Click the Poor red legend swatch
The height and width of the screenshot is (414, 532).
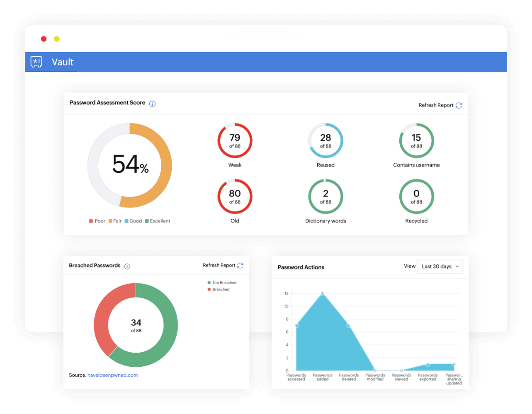coord(91,221)
